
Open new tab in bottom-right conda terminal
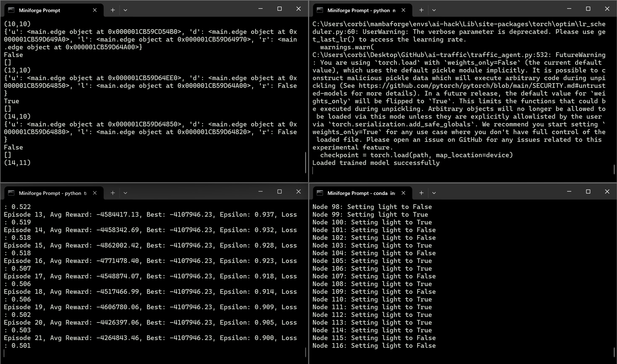point(421,193)
